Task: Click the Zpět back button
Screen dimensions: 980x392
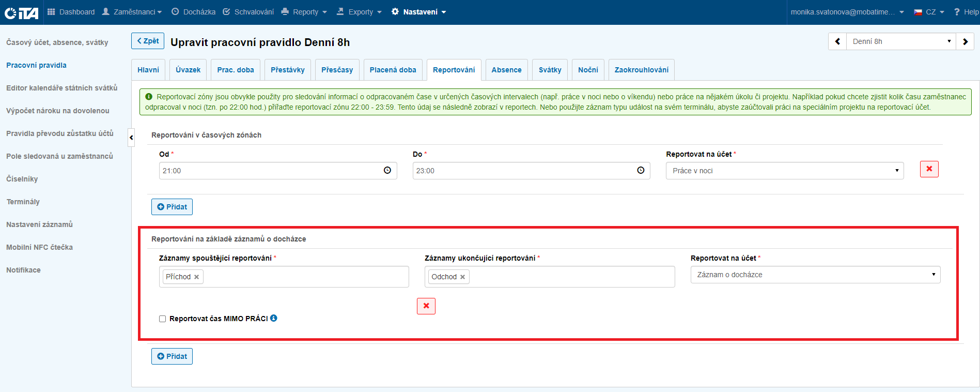Action: (x=148, y=41)
